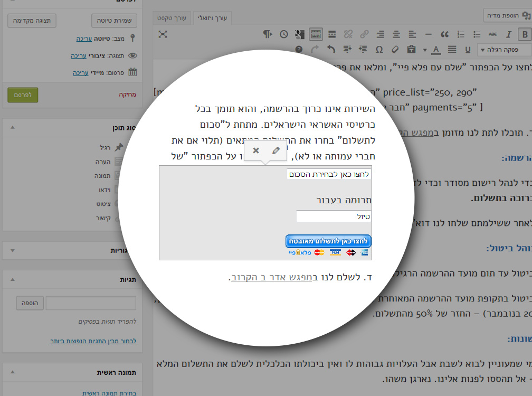This screenshot has height=396, width=532.
Task: Open 'בחירת תמונה ראשית' set featured image link
Action: [109, 393]
